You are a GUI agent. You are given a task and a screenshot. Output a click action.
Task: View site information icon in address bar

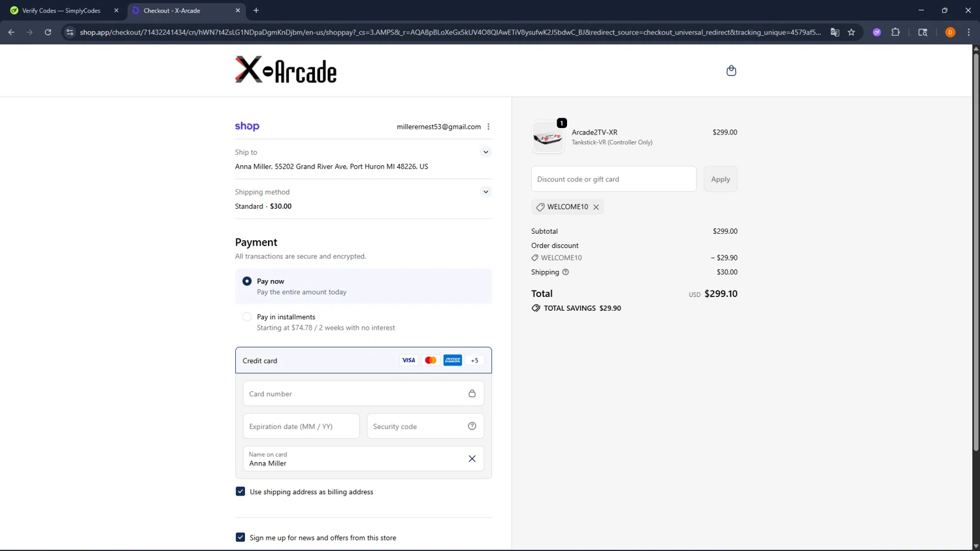pyautogui.click(x=70, y=32)
